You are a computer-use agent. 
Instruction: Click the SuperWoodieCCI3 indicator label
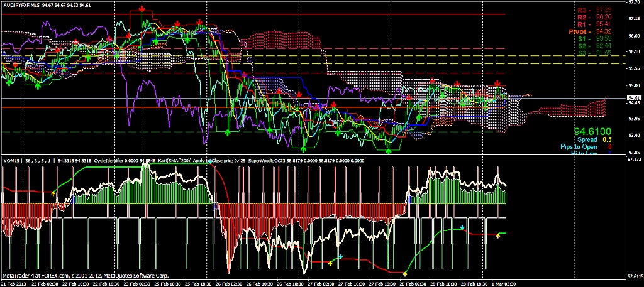coord(267,161)
